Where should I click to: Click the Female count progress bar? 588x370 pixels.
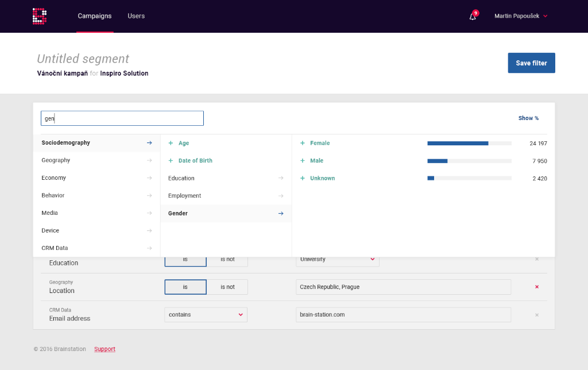coord(469,143)
